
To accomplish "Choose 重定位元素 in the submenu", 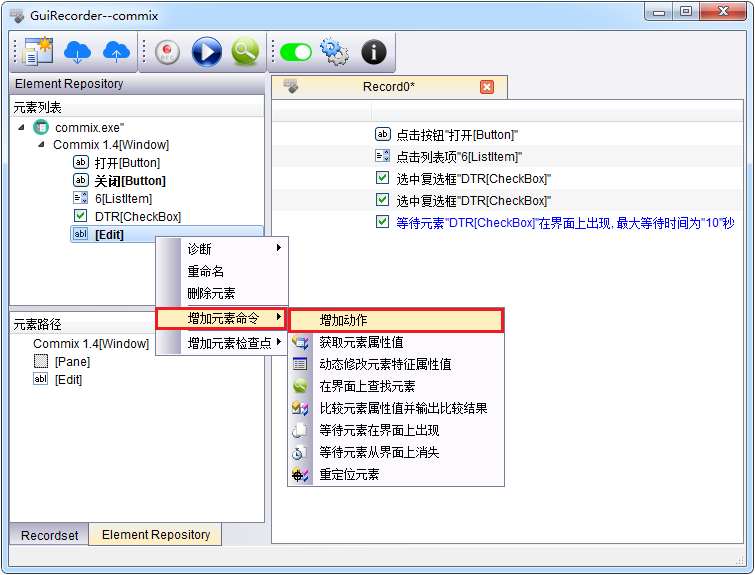I will click(396, 475).
